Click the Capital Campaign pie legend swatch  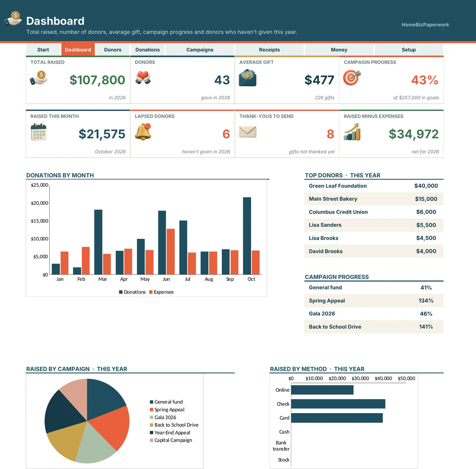click(151, 440)
